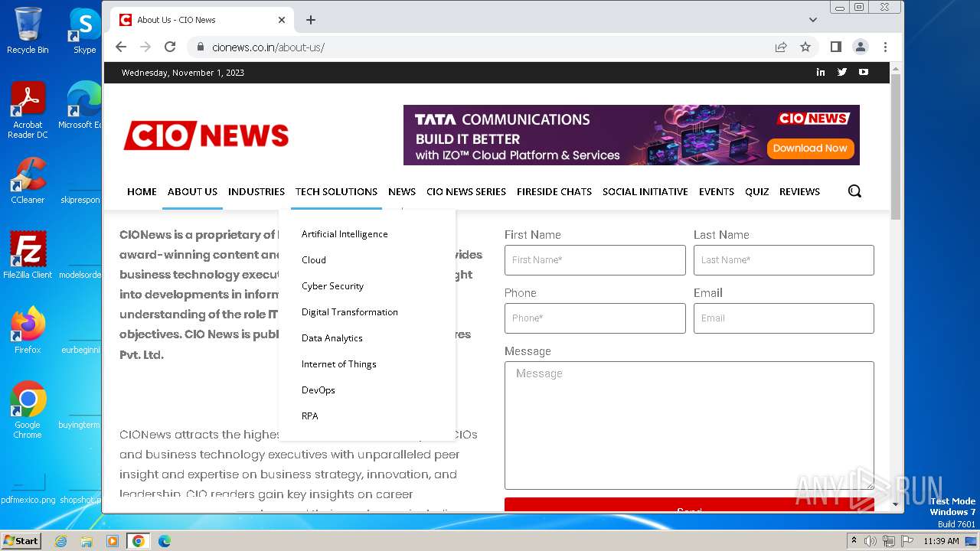The image size is (980, 551).
Task: Open Skype desktop shortcut
Action: point(85,31)
